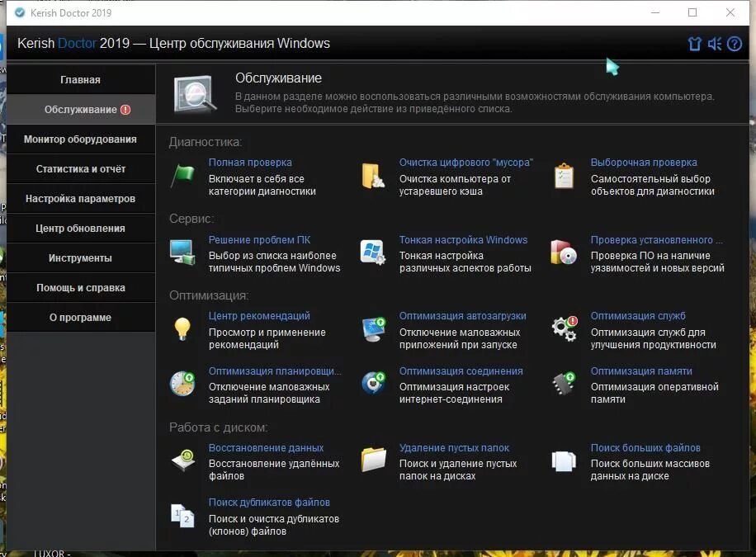The width and height of the screenshot is (756, 557).
Task: Click the green flag icon for Полная проверка
Action: [182, 176]
